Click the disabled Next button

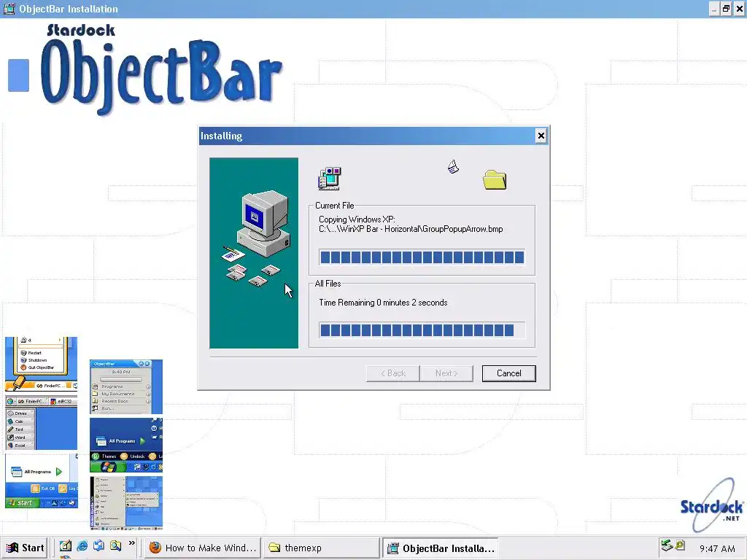(x=446, y=373)
